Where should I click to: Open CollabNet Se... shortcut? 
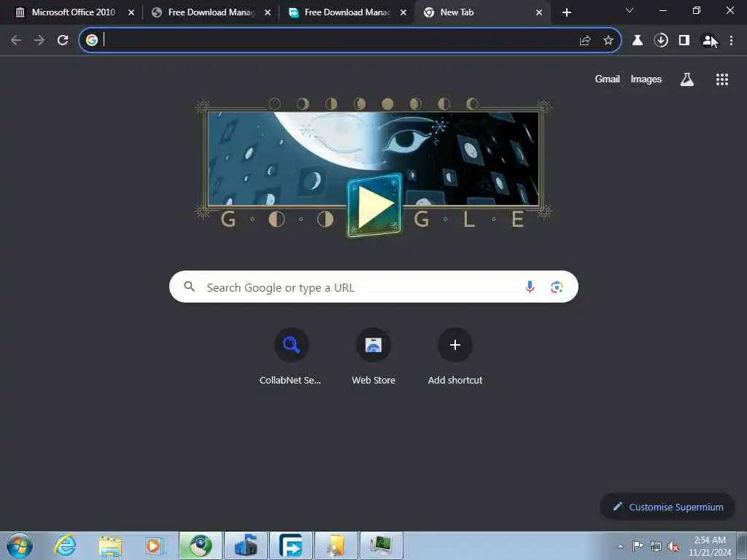[x=290, y=356]
